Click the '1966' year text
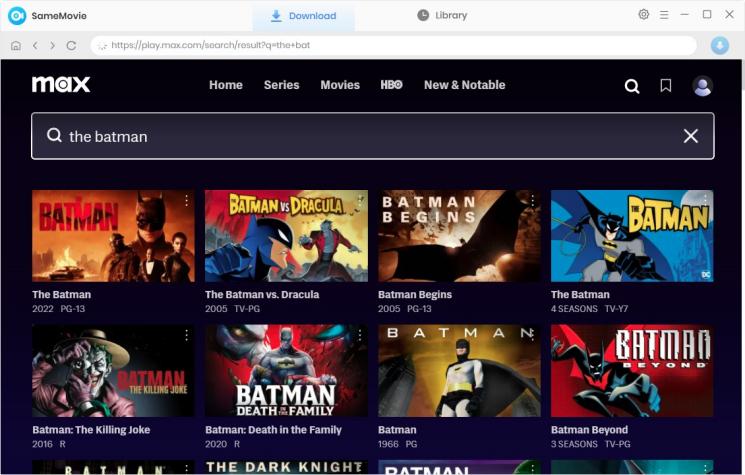This screenshot has height=475, width=745. click(x=388, y=444)
